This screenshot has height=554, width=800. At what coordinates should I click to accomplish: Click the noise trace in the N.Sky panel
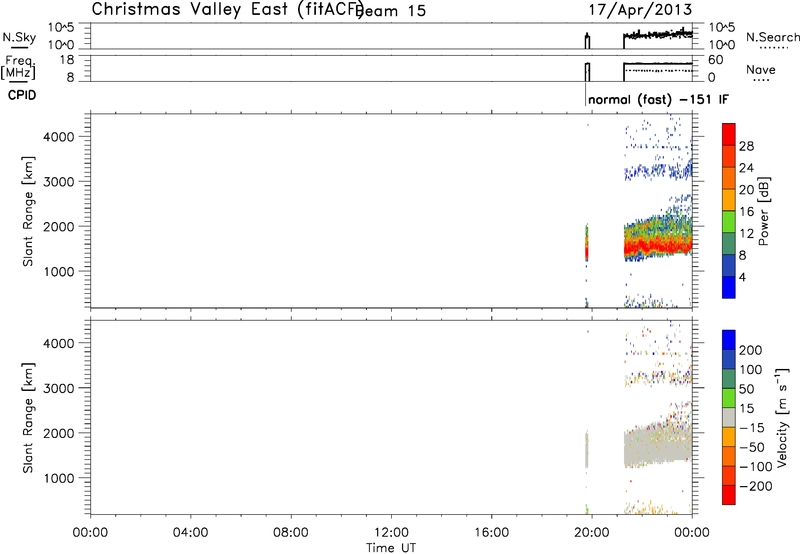pyautogui.click(x=658, y=35)
